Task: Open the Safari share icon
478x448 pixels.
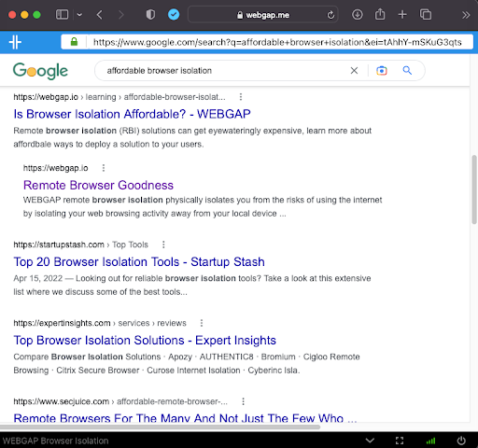Action: coord(380,14)
